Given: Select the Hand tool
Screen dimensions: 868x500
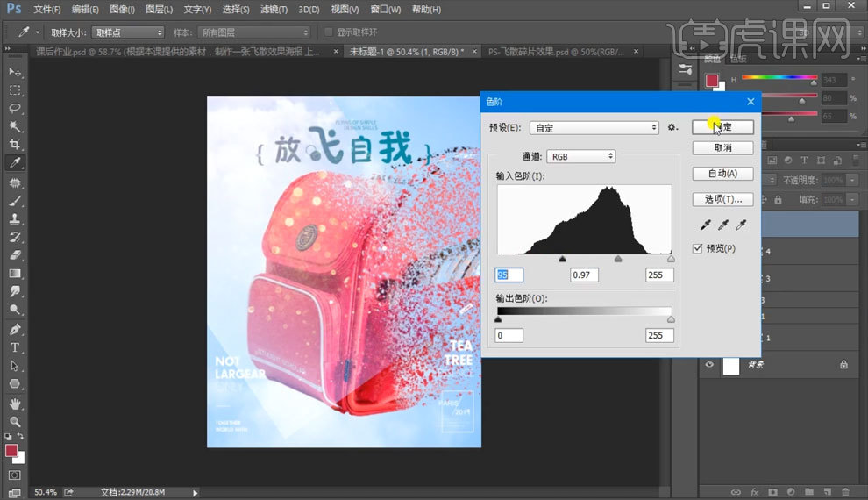Looking at the screenshot, I should click(x=15, y=404).
